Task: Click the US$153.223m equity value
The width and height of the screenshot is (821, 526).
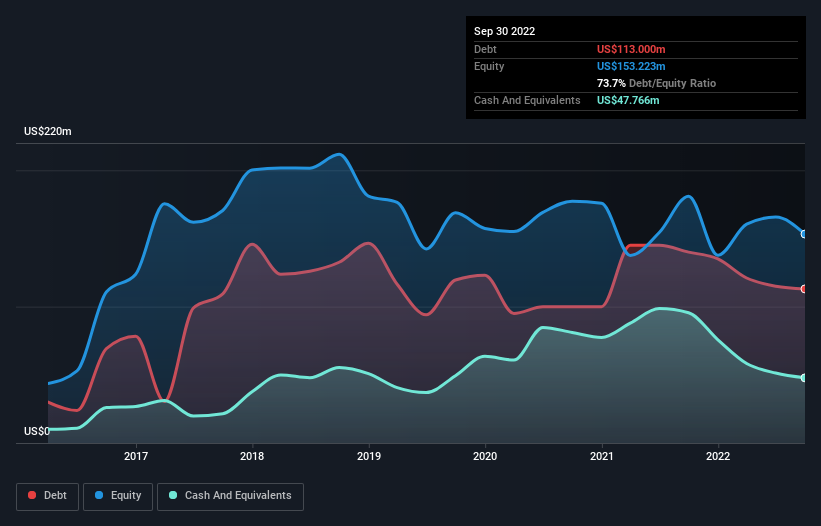Action: tap(631, 66)
